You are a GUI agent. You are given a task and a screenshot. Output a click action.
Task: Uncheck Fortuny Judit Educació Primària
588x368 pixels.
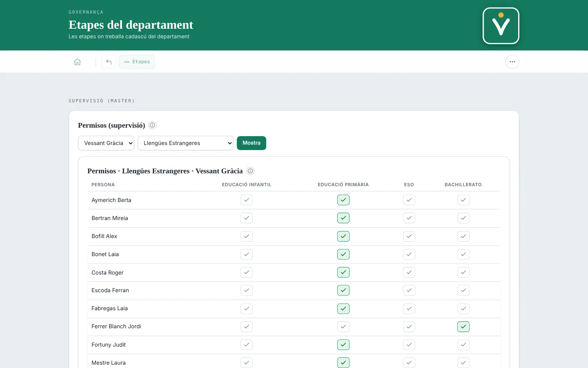[x=343, y=345]
